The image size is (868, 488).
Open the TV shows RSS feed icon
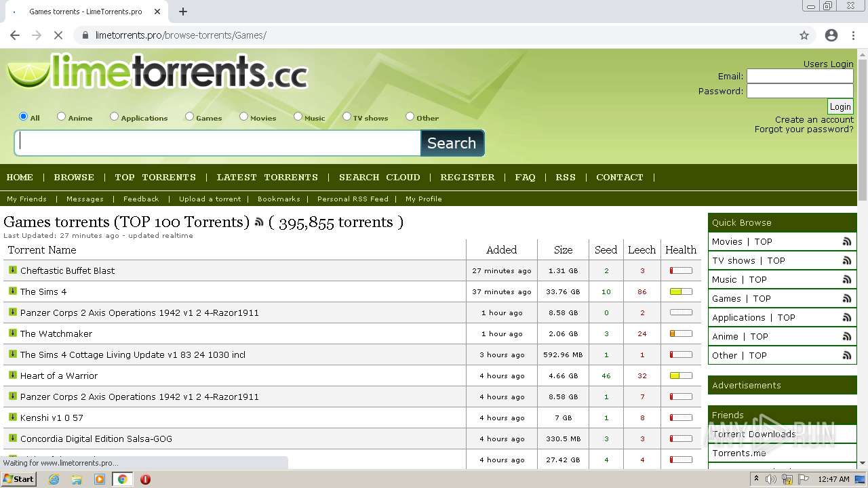[846, 260]
